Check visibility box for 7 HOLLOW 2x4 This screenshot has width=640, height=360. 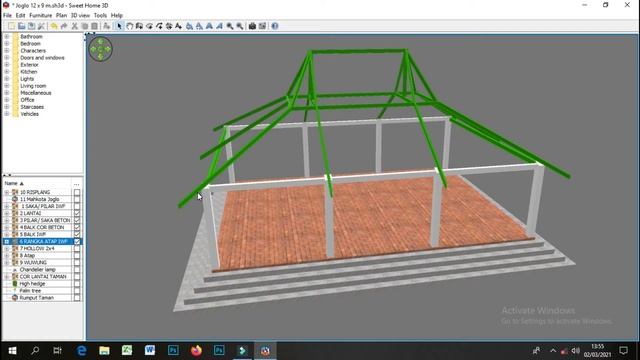click(77, 248)
